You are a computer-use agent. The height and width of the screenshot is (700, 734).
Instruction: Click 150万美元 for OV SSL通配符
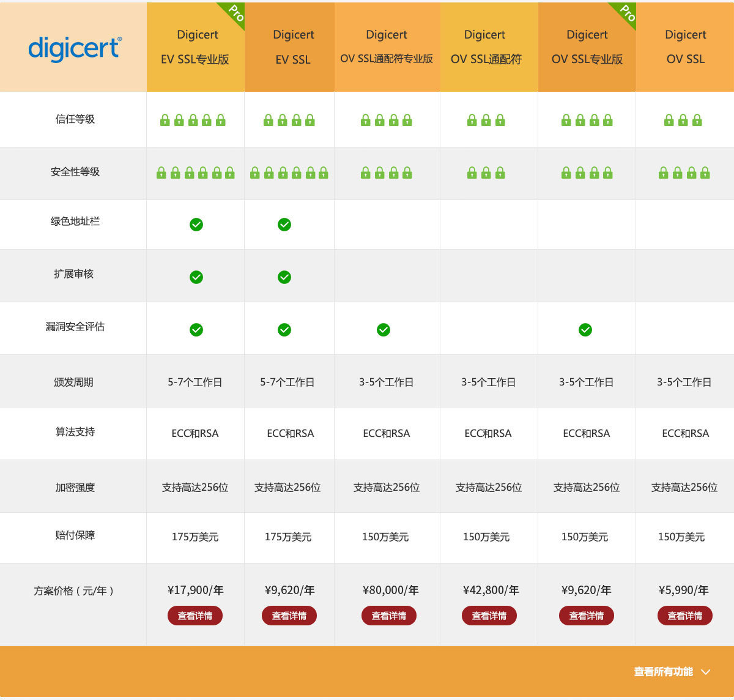pyautogui.click(x=486, y=537)
